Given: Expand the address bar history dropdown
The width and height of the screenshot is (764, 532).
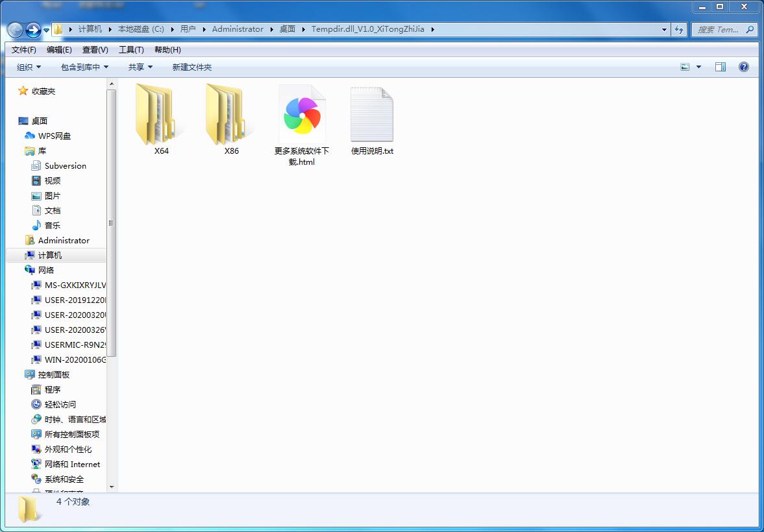Looking at the screenshot, I should (x=664, y=29).
